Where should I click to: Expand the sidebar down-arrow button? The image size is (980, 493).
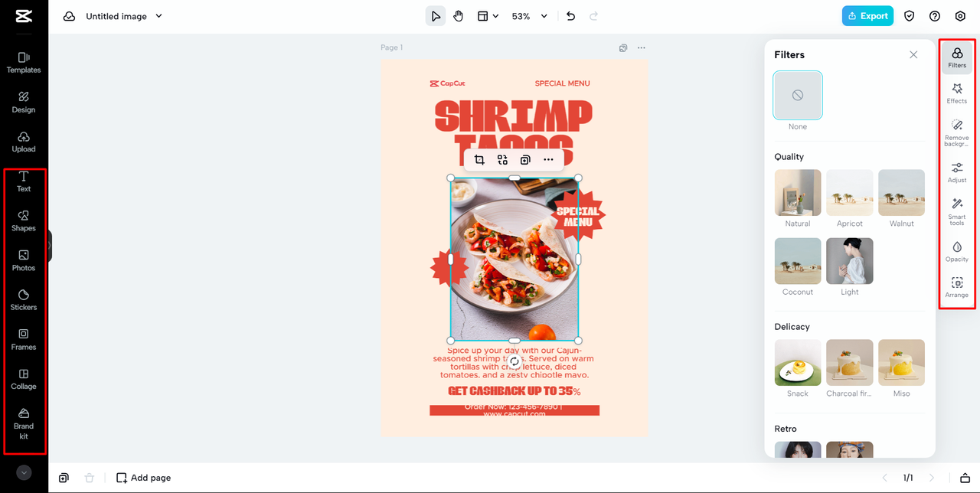[24, 473]
